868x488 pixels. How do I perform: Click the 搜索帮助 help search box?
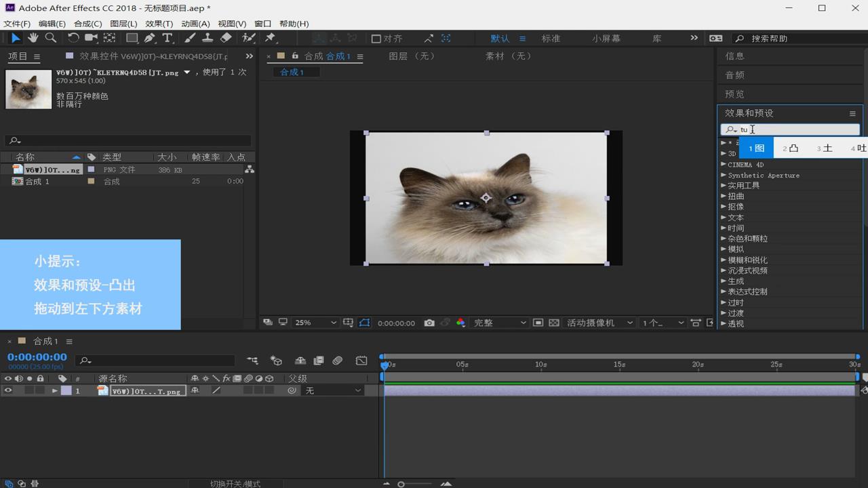[x=798, y=39]
